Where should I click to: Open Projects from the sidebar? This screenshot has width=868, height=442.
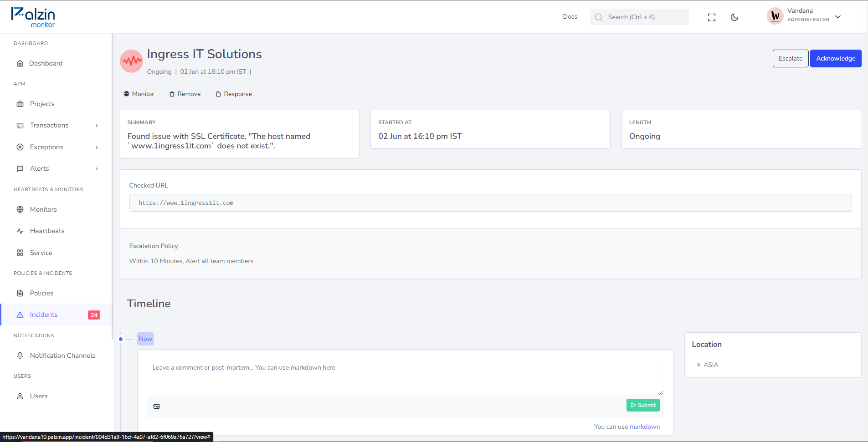coord(42,104)
